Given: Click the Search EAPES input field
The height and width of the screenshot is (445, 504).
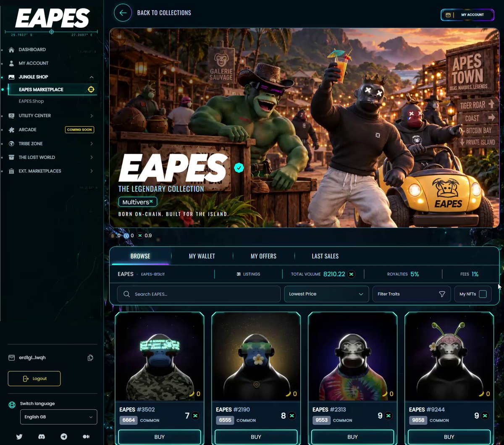Looking at the screenshot, I should coord(199,294).
